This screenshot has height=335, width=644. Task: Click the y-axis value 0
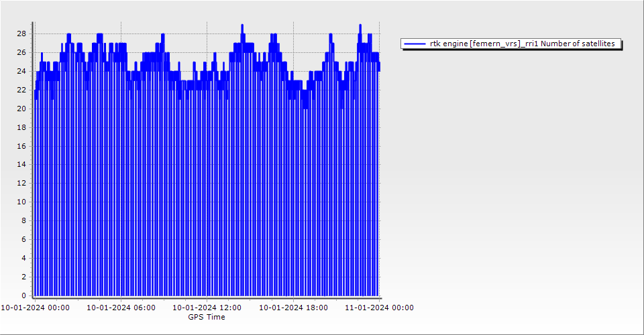(x=23, y=295)
